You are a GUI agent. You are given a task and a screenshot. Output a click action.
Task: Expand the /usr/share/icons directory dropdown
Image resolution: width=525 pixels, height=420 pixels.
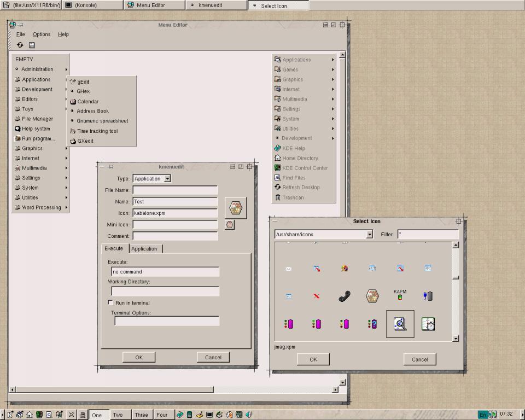pos(369,235)
